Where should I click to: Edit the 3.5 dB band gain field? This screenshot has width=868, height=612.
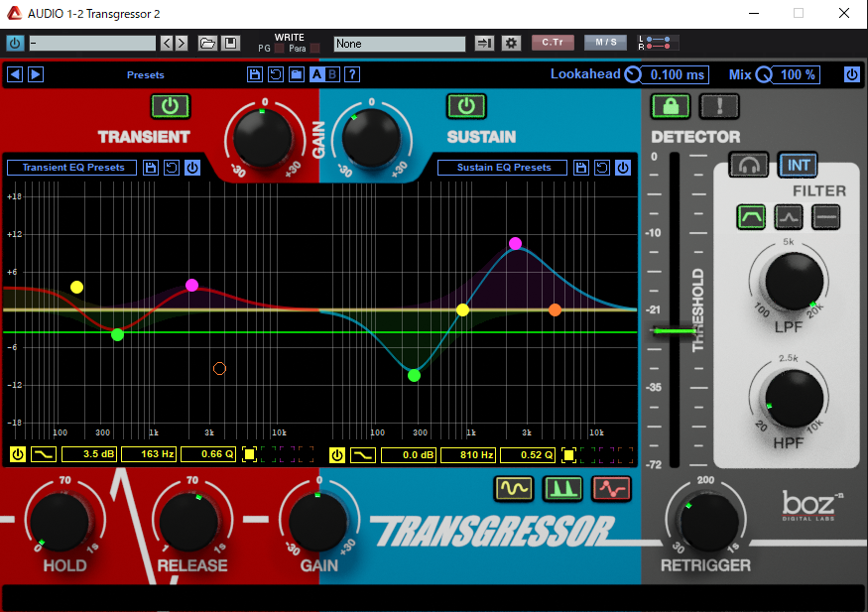point(89,455)
